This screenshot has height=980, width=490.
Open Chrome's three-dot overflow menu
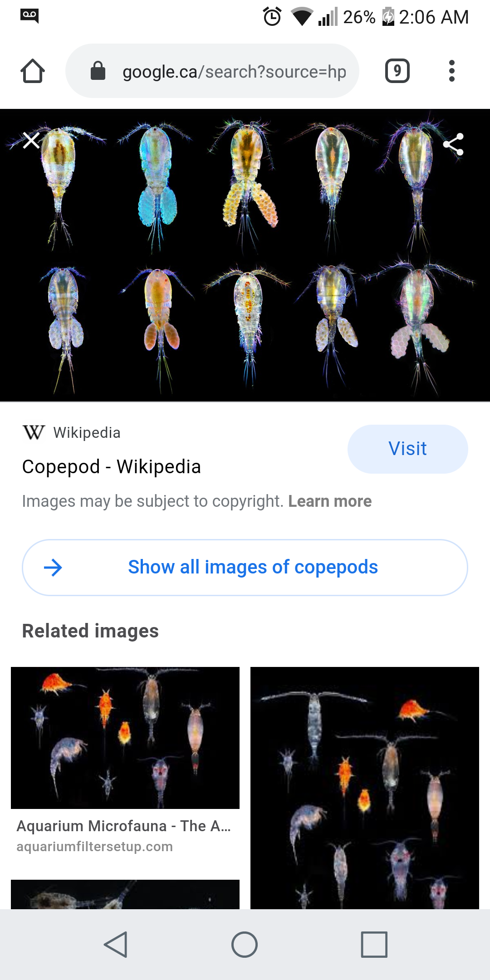[451, 71]
